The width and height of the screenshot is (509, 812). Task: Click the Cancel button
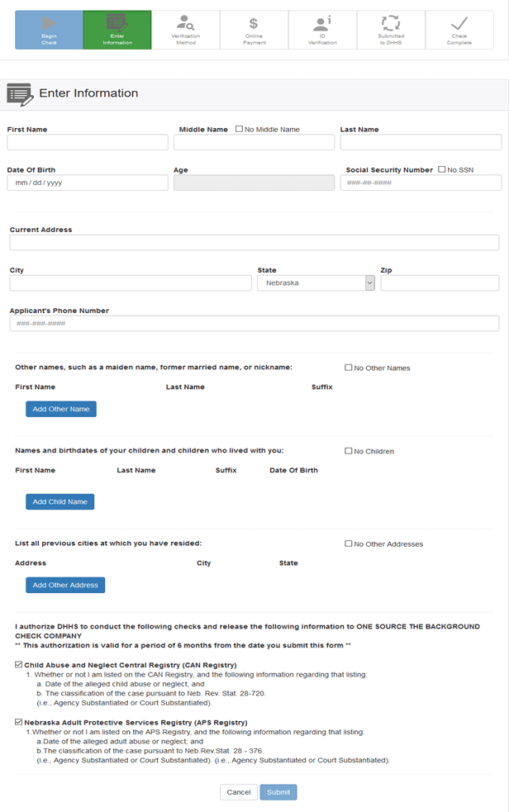[238, 791]
